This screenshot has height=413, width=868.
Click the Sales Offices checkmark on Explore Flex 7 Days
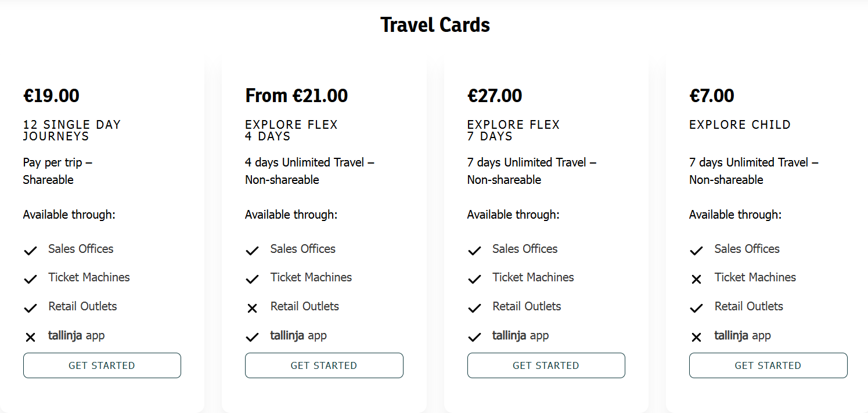point(474,250)
